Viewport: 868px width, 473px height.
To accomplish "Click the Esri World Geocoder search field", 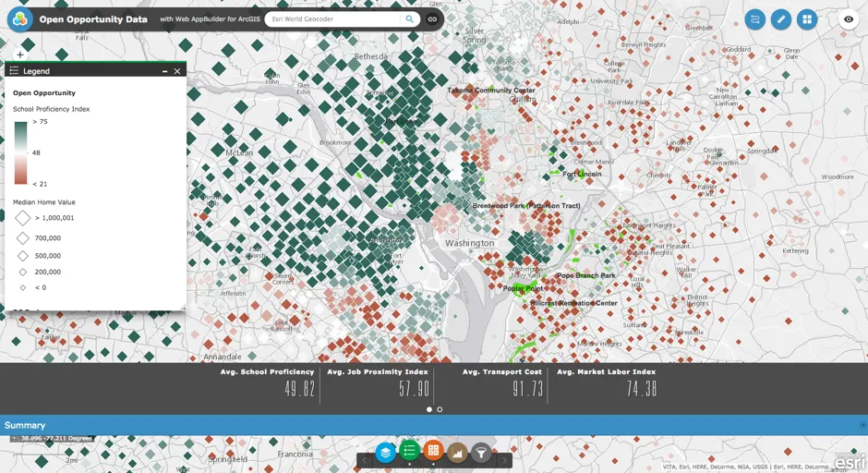I will [332, 18].
